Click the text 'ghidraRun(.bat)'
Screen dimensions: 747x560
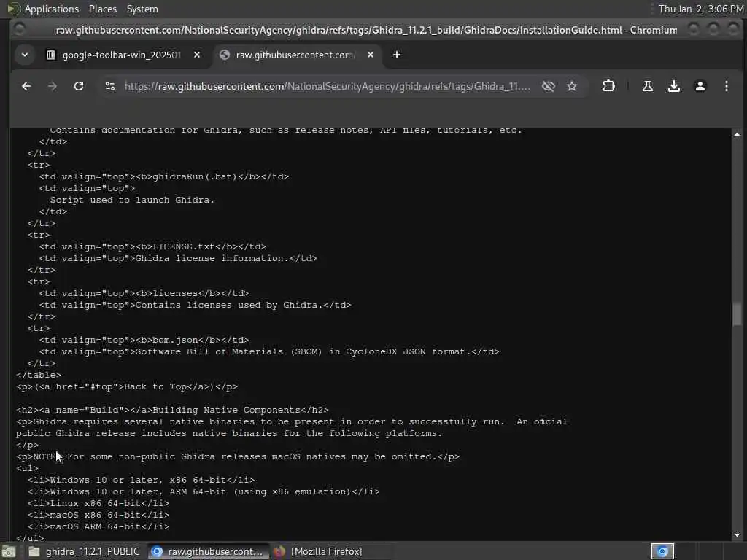[x=195, y=176]
